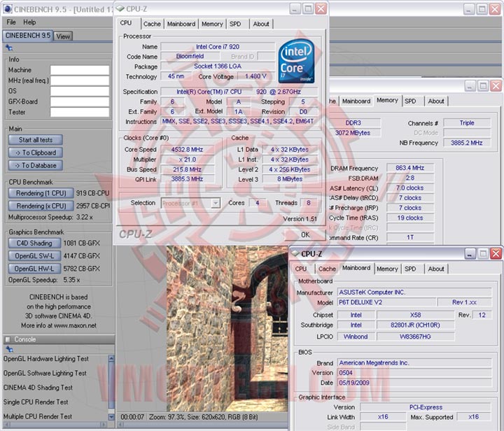Run the OpenGL SW-L test

point(34,256)
